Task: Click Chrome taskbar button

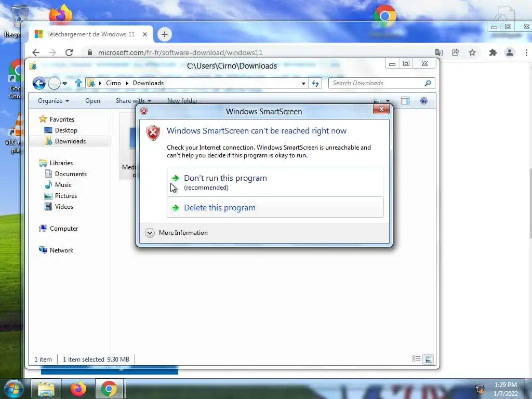Action: coord(109,389)
